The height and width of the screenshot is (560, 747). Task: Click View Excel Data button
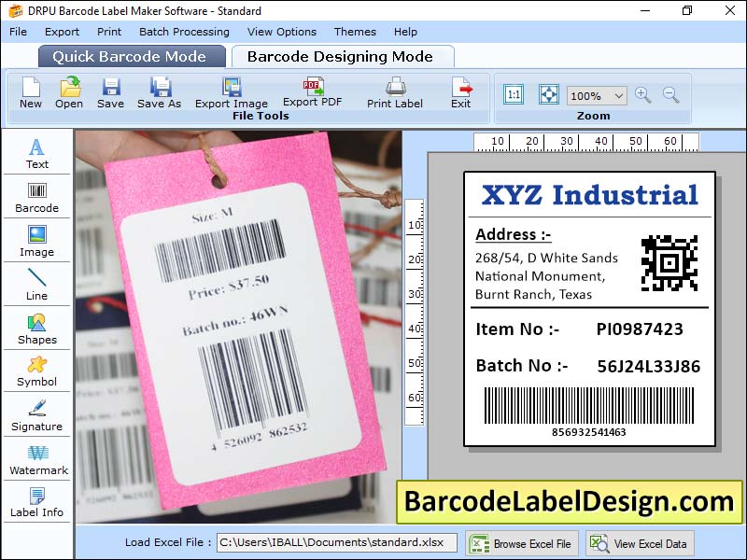pyautogui.click(x=641, y=542)
